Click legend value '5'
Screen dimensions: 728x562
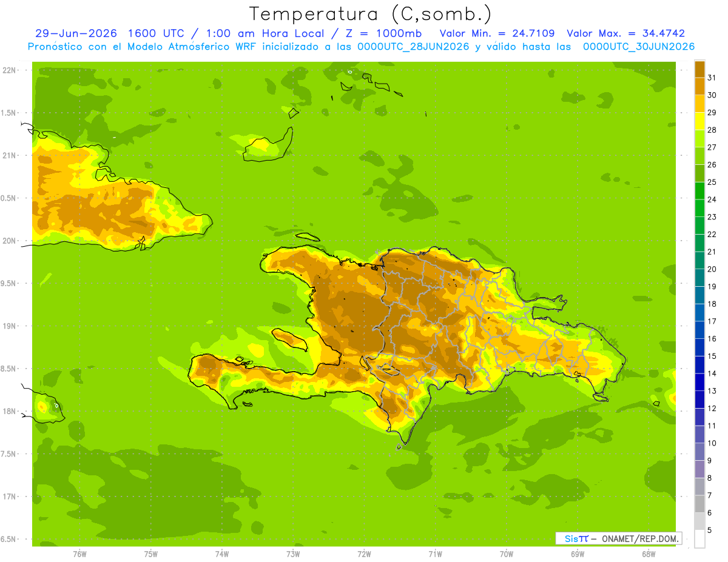(x=710, y=530)
